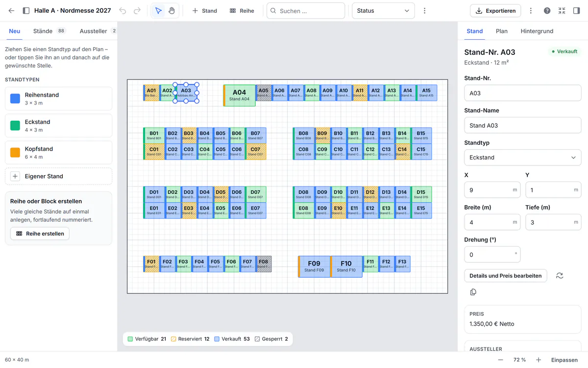588x368 pixels.
Task: Select the orange Kopfstand stand type swatch
Action: click(x=15, y=153)
